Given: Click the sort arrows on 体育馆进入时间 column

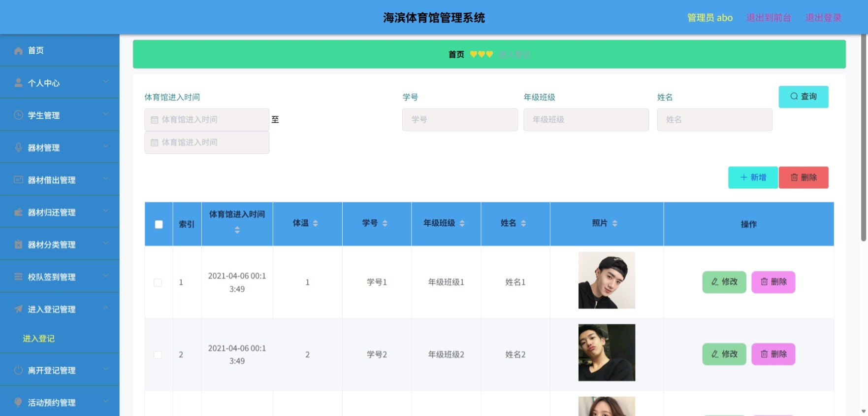Looking at the screenshot, I should [237, 230].
